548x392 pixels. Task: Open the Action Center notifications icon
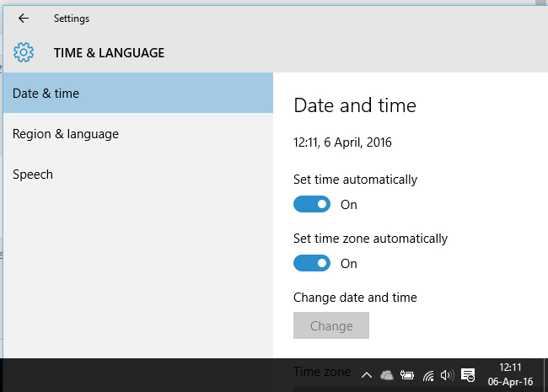point(468,375)
